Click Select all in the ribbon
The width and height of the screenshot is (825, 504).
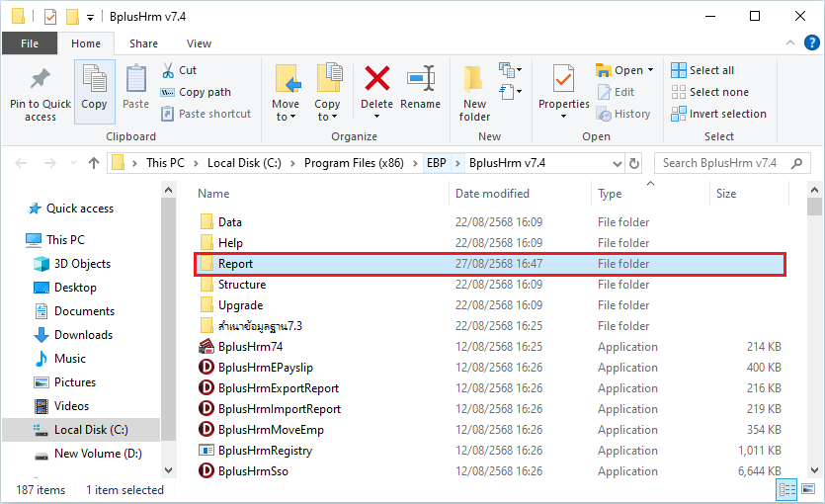(702, 70)
